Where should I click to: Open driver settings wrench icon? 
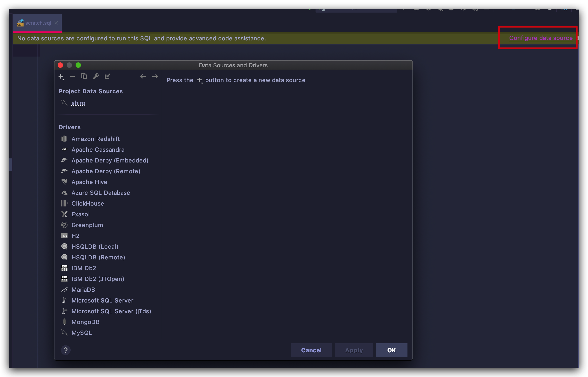coord(96,76)
